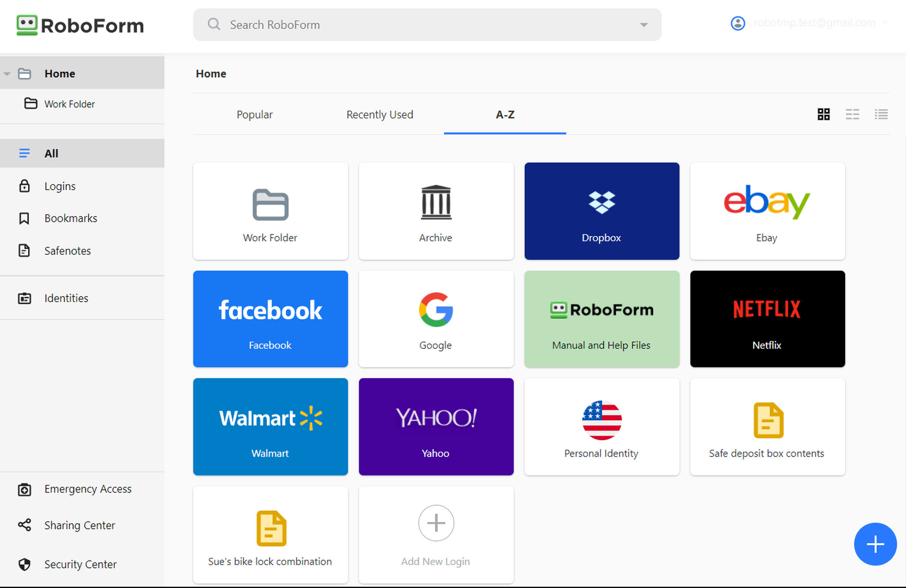Open the Facebook login entry
The width and height of the screenshot is (906, 588).
(x=270, y=319)
